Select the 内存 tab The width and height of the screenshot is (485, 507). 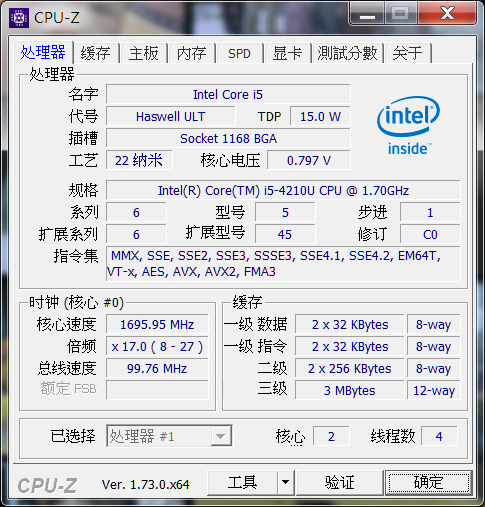[x=191, y=53]
